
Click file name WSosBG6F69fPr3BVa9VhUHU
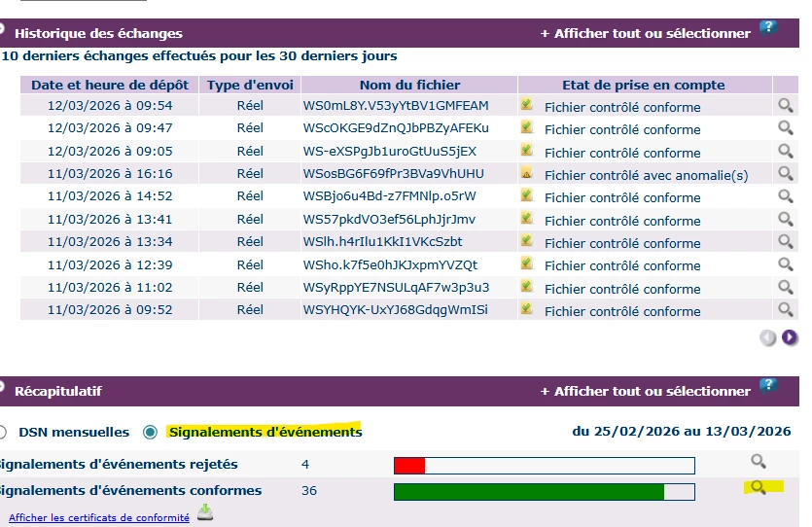tap(394, 173)
